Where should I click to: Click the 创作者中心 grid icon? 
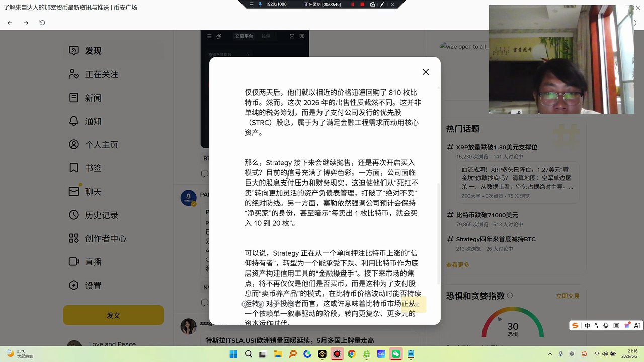(x=74, y=238)
